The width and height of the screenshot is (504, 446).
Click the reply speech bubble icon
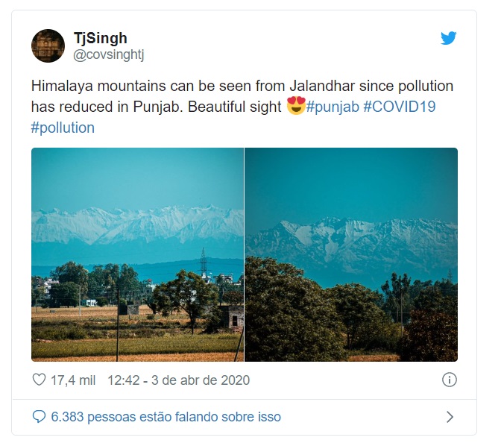click(x=39, y=416)
